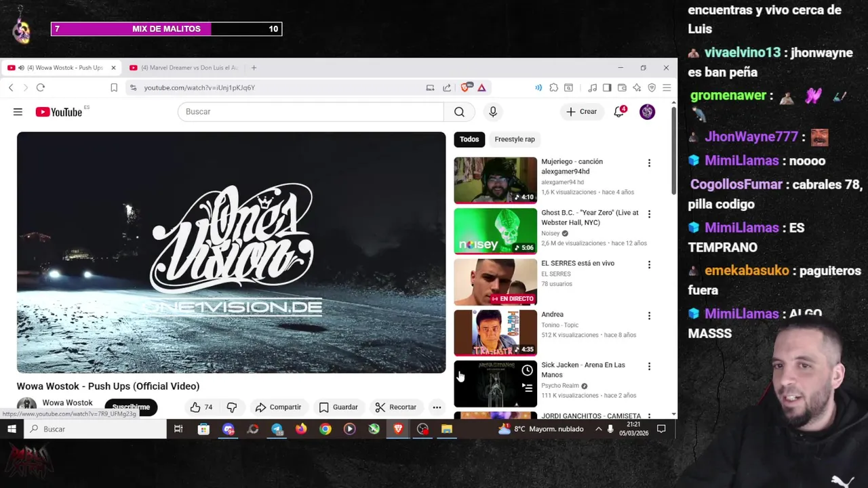Open Brave Shields lion icon
Screen dimensions: 868x488
point(466,87)
